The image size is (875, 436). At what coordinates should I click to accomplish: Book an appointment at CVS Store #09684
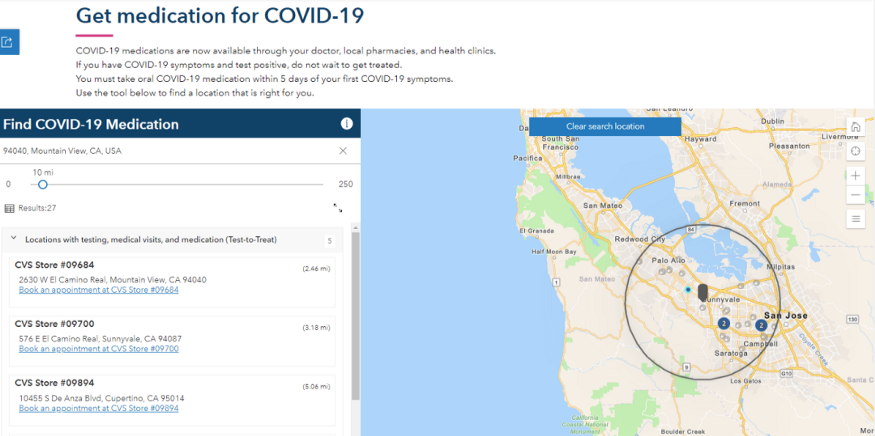click(99, 290)
